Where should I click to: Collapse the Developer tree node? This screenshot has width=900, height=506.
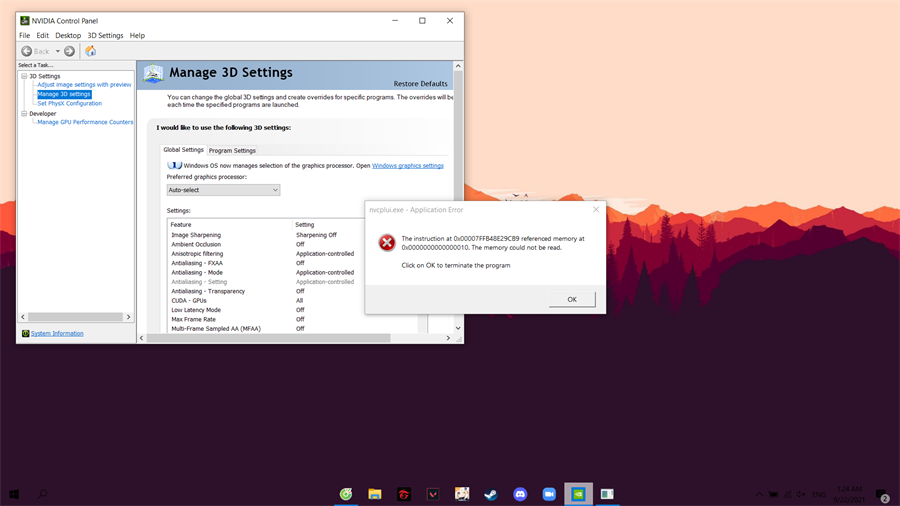click(x=24, y=114)
